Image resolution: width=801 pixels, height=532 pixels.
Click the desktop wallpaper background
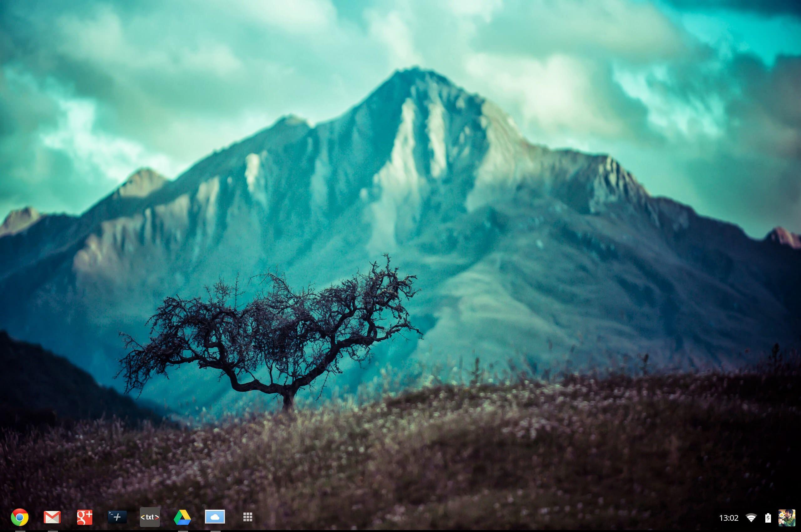click(400, 238)
